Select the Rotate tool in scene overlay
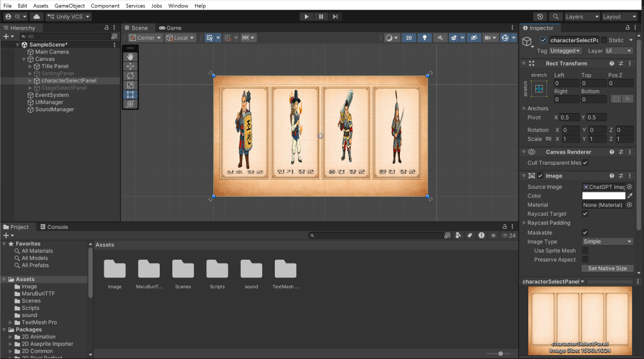The height and width of the screenshot is (359, 644). click(130, 75)
